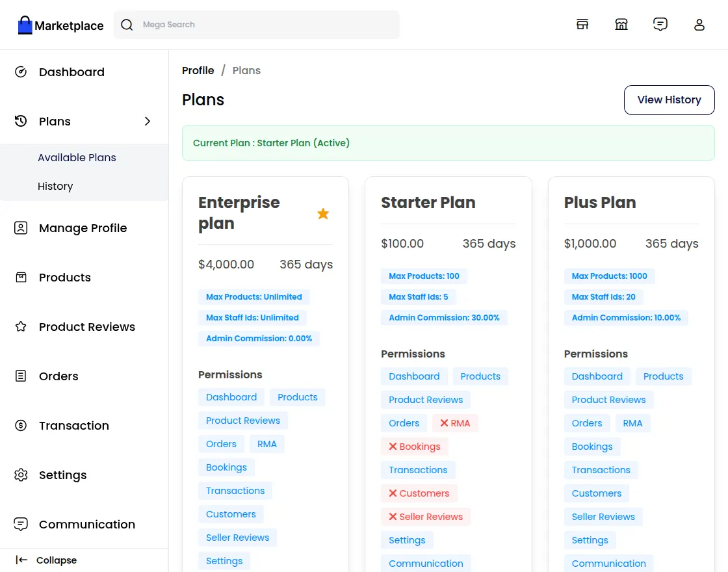Open Communication in the sidebar
This screenshot has height=572, width=728.
point(86,525)
